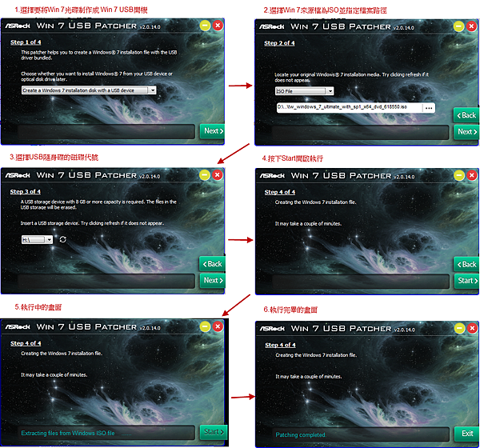
Task: Click the Patching completed status text
Action: coord(301,435)
